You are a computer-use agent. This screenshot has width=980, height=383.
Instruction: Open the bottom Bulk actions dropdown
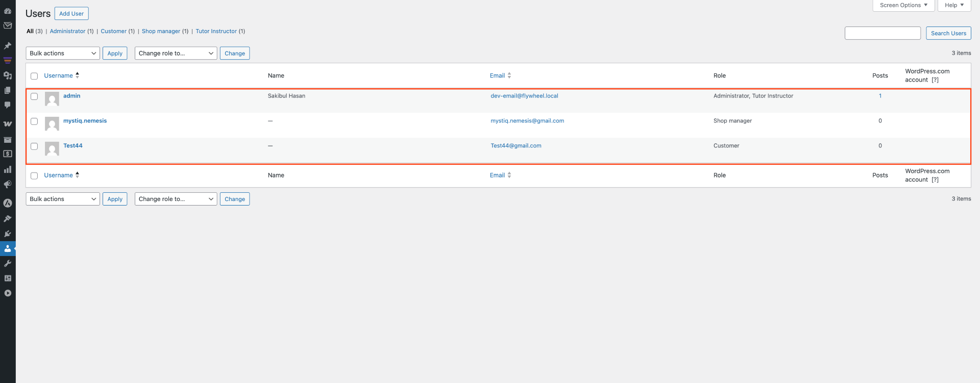pos(63,199)
